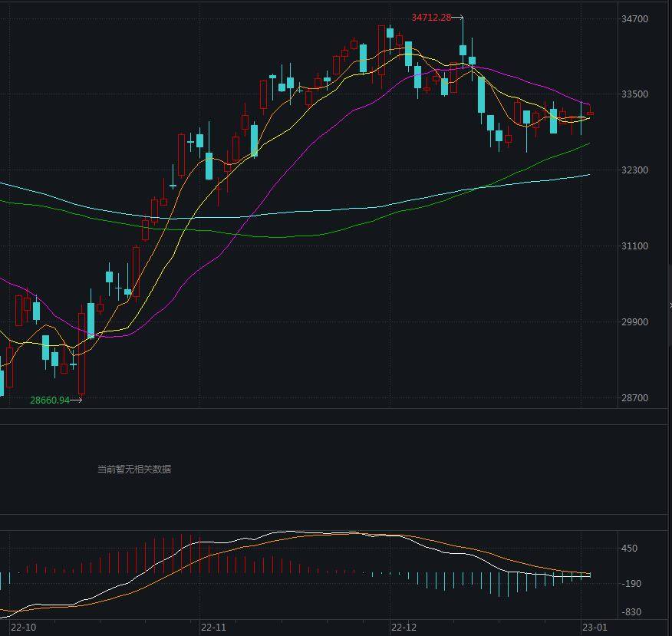Click the 34712.28 high price label
672x636 pixels.
pos(431,18)
